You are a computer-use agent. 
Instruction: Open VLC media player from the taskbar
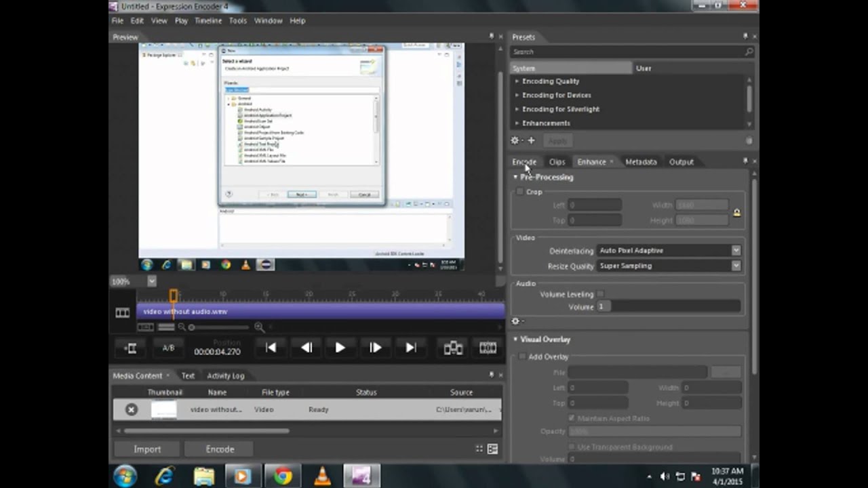[x=323, y=476]
